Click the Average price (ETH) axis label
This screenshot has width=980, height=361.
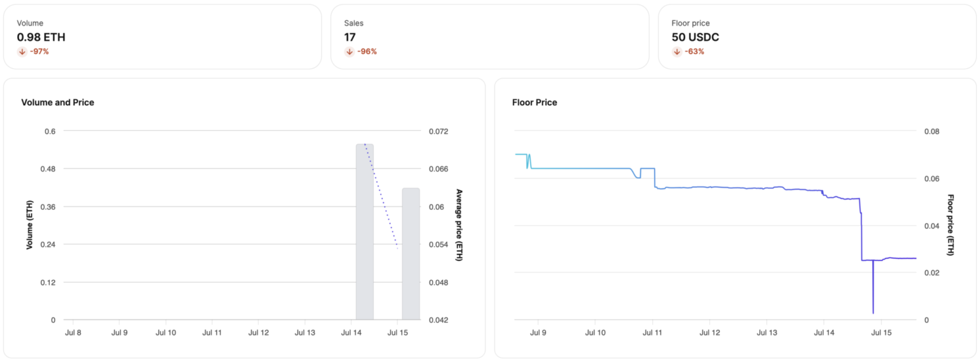(x=459, y=225)
